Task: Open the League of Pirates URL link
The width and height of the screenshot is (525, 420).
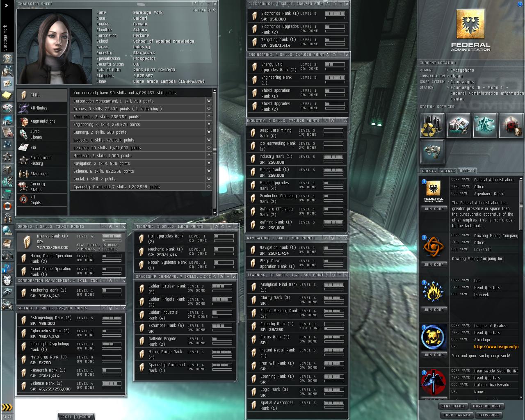Action: pyautogui.click(x=496, y=347)
